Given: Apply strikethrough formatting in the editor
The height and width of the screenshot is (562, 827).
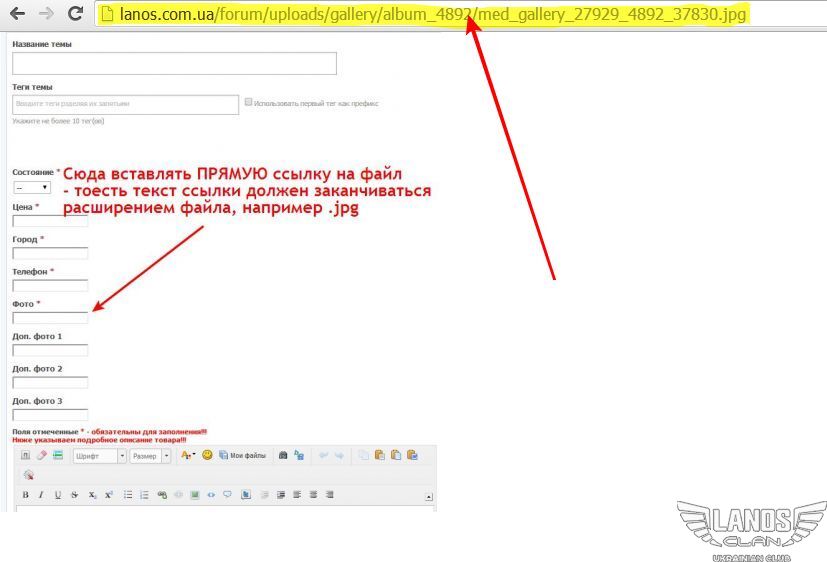Looking at the screenshot, I should (74, 495).
